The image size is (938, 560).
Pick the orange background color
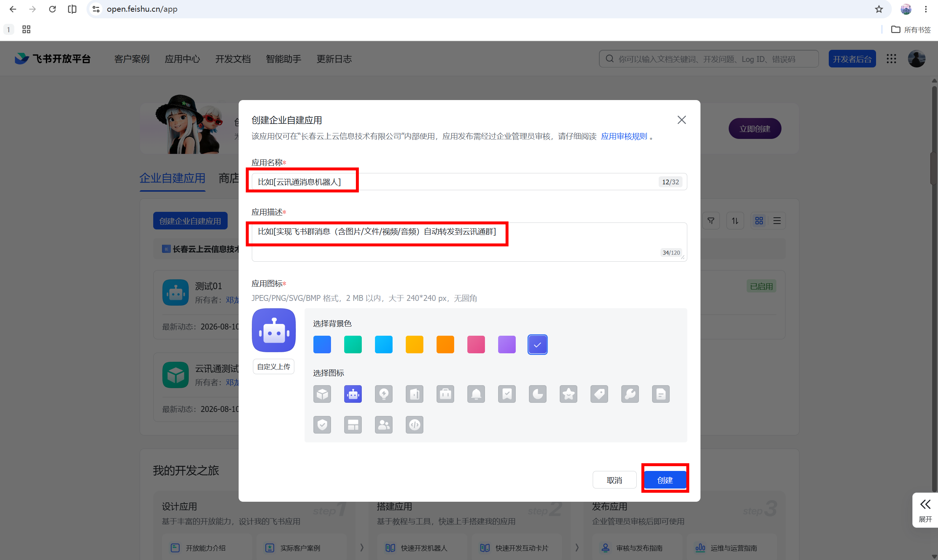point(445,345)
